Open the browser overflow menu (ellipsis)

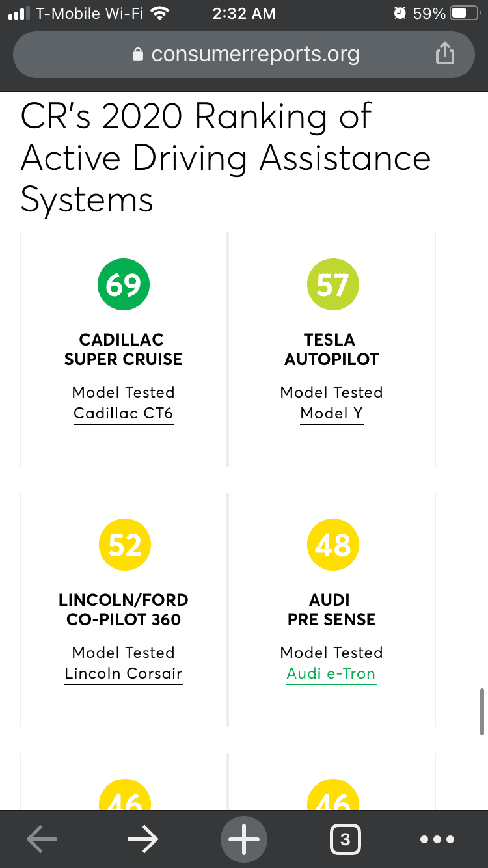point(437,839)
